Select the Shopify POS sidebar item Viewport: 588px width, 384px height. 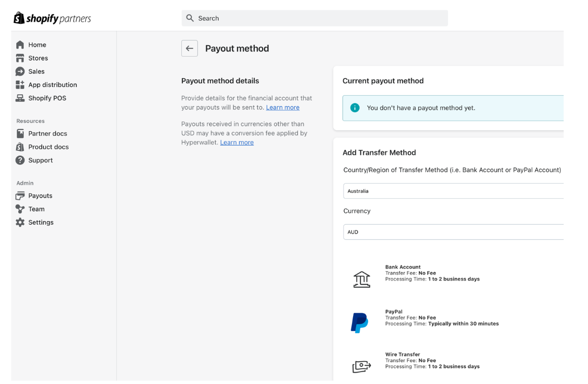[x=47, y=98]
